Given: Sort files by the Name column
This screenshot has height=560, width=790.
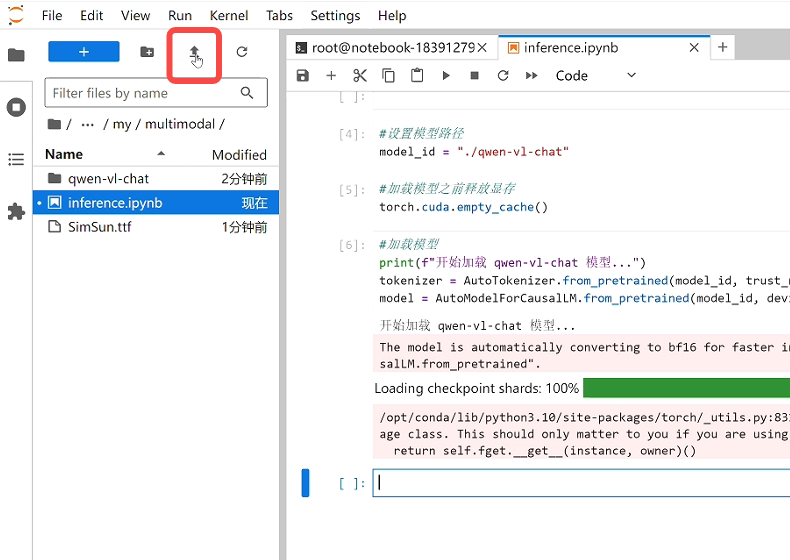Looking at the screenshot, I should click(x=64, y=154).
